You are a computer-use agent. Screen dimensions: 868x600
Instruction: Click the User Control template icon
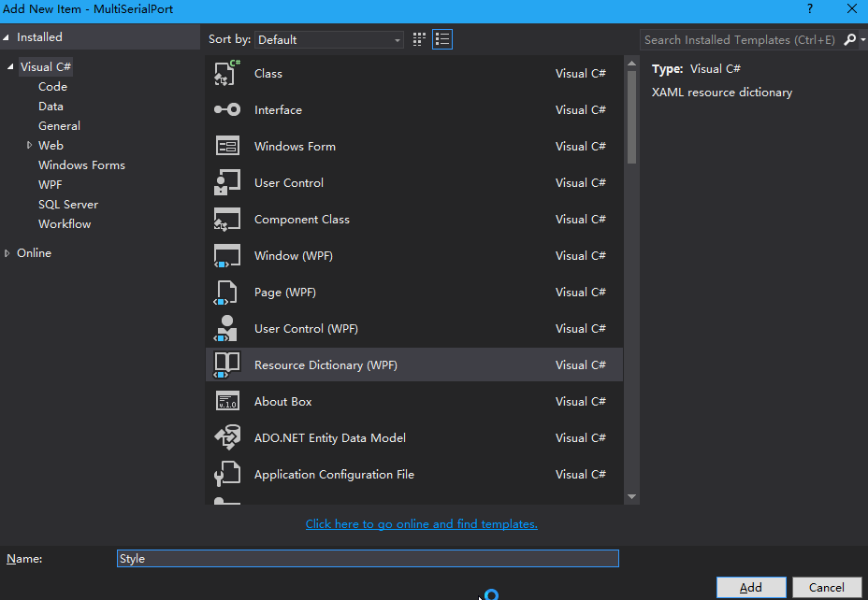point(227,182)
